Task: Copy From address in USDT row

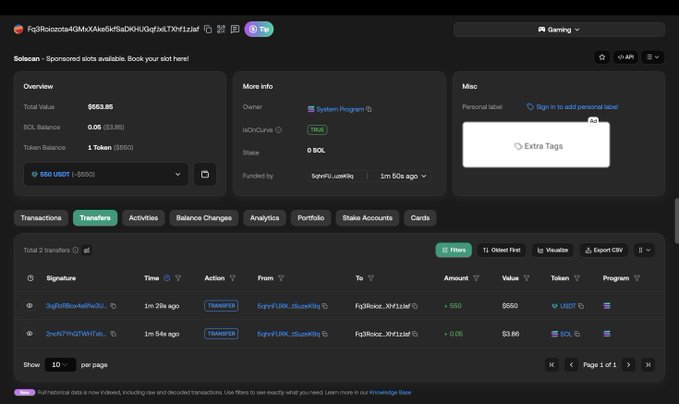Action: tap(325, 306)
